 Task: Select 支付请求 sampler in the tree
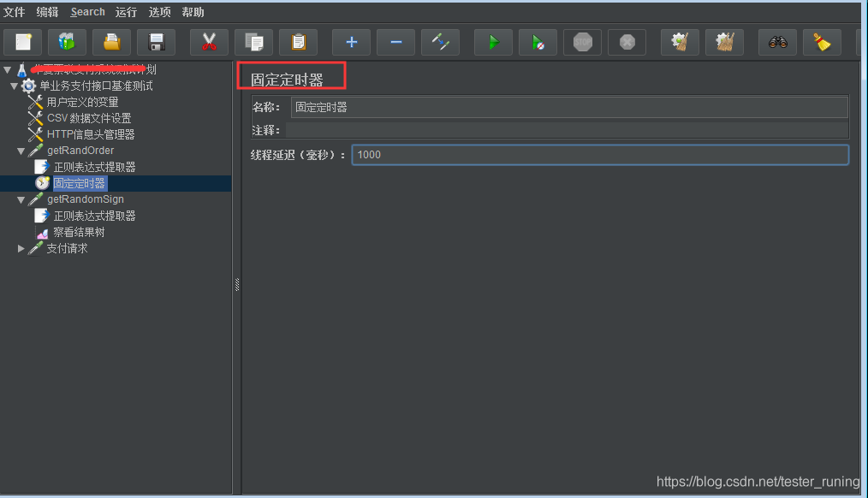(x=67, y=248)
